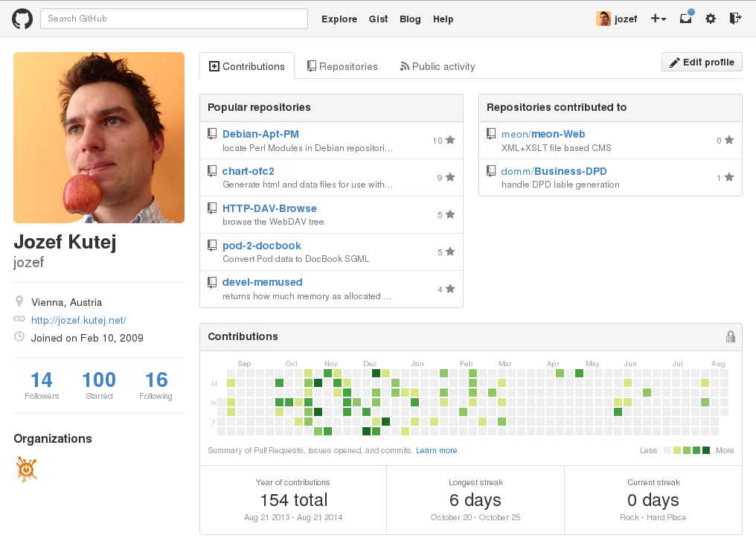Open the devel-memused repository link
This screenshot has width=756, height=544.
(x=262, y=282)
